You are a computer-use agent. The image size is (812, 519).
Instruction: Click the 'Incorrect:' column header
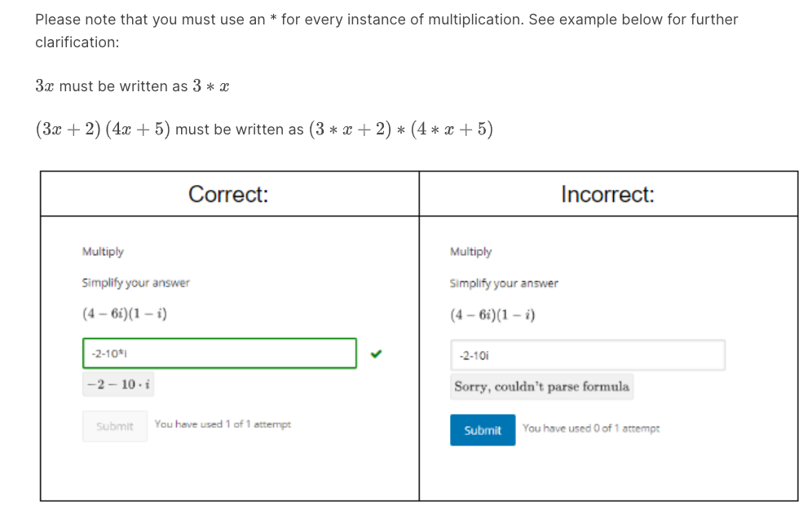click(607, 194)
